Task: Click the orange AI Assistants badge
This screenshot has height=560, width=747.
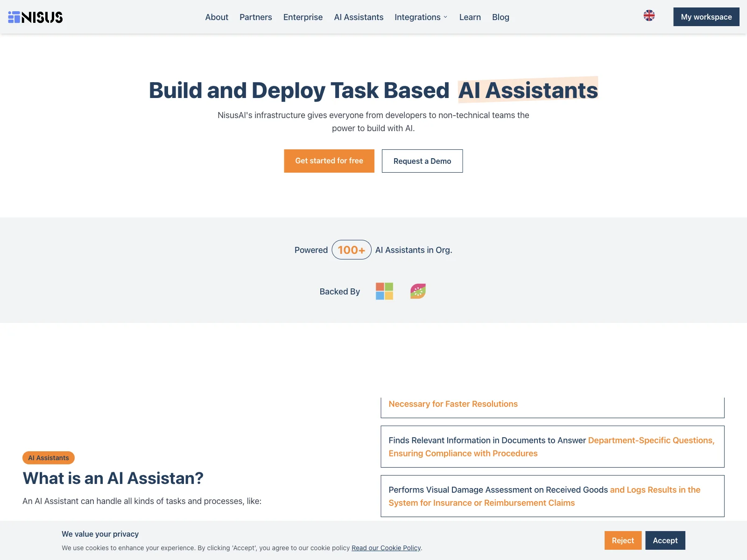Action: pos(49,458)
